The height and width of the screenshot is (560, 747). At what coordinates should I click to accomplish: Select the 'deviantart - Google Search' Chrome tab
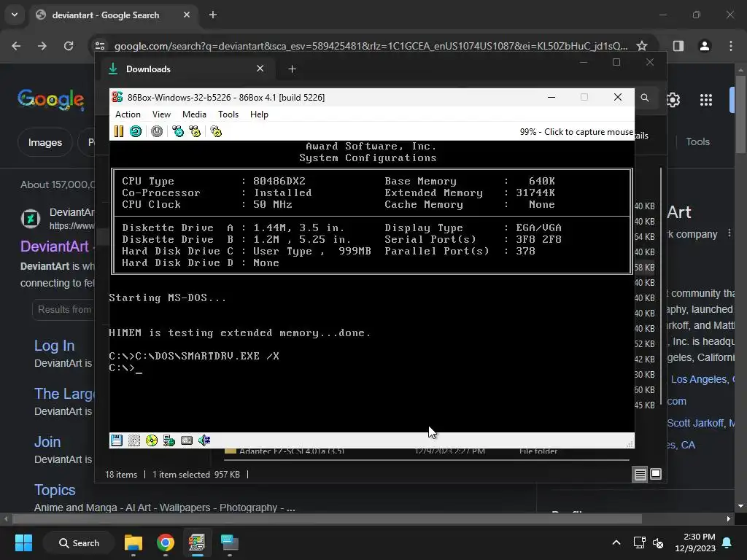(112, 15)
